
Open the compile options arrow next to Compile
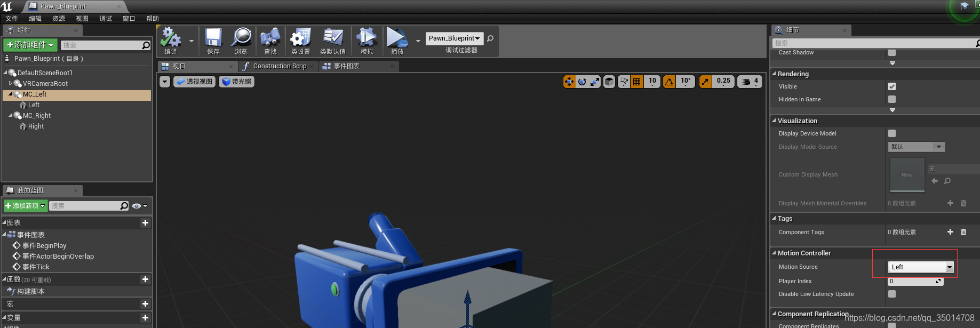(192, 41)
